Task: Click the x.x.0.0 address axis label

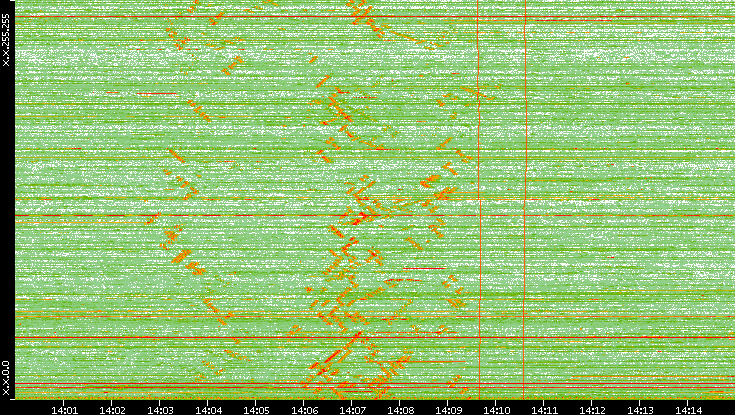Action: [x=6, y=379]
